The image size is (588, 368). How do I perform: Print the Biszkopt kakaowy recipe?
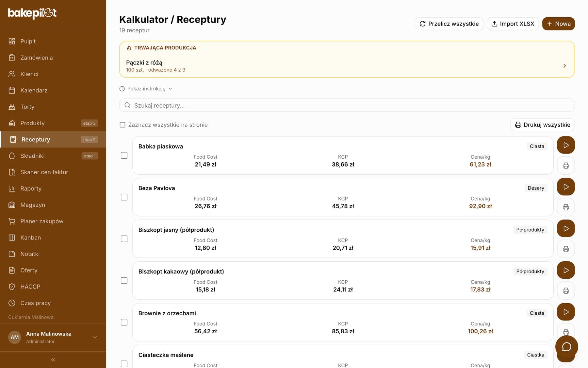(566, 290)
